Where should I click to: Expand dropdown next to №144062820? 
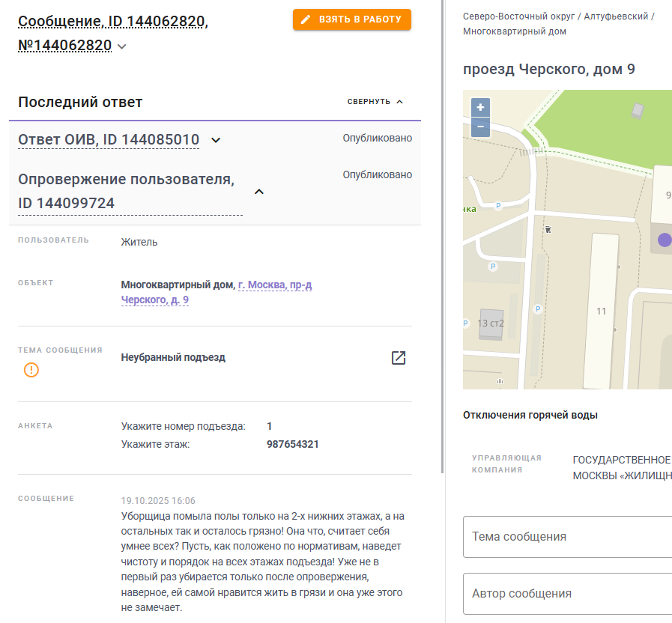(x=122, y=46)
